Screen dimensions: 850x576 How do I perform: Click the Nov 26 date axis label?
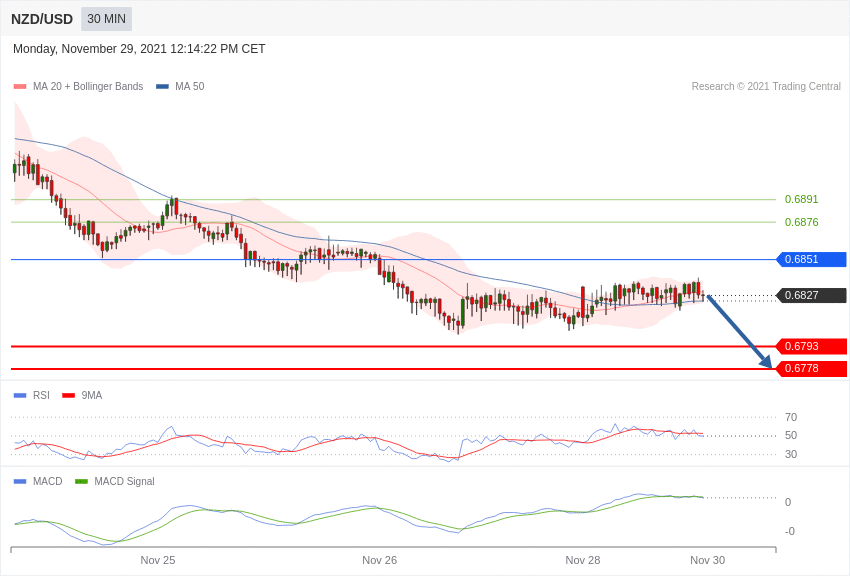coord(379,560)
